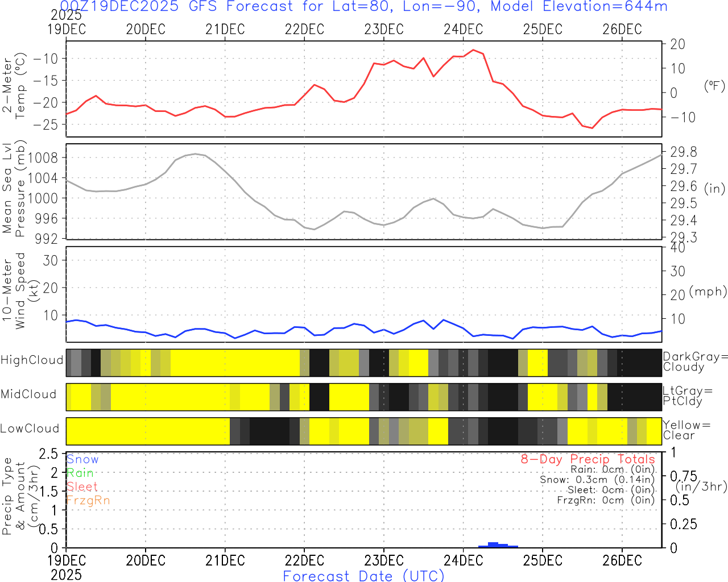Click the LowCloud row label
The height and width of the screenshot is (582, 728).
(x=30, y=429)
